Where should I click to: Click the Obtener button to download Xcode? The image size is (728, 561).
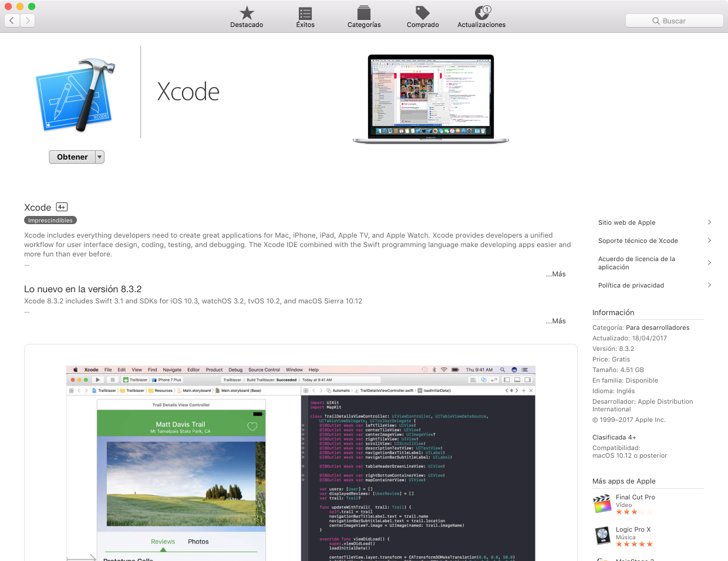72,157
